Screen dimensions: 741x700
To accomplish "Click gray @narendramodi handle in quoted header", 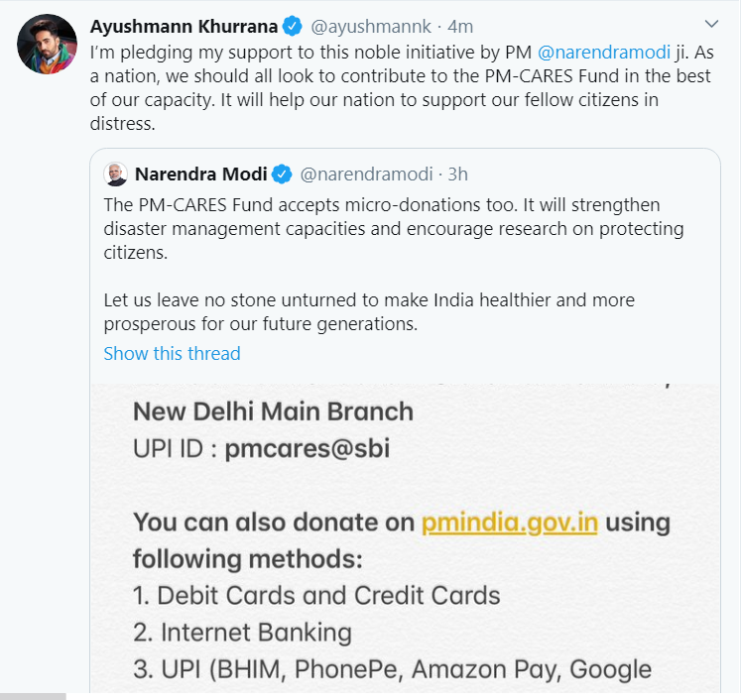I will point(366,175).
